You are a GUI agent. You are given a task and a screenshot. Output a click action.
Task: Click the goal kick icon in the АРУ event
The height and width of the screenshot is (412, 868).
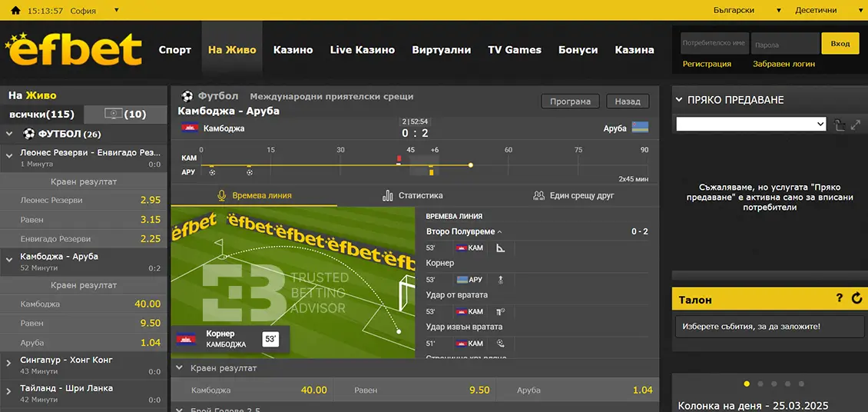pos(500,280)
